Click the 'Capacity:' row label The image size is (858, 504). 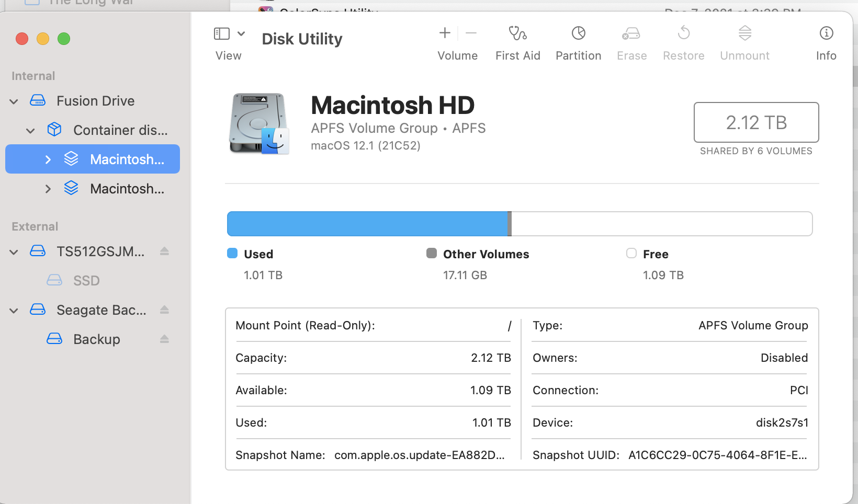coord(261,358)
